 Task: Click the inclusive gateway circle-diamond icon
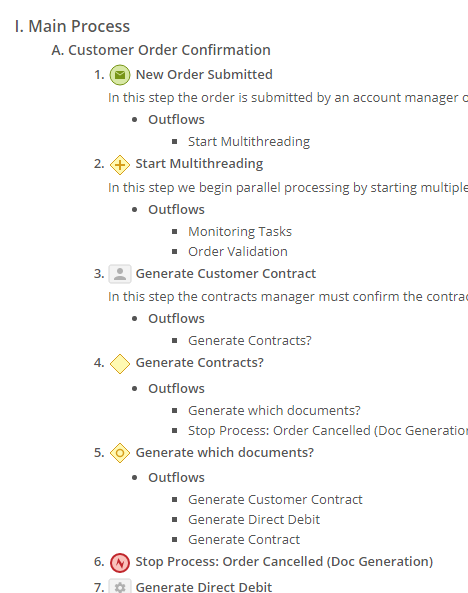point(120,453)
